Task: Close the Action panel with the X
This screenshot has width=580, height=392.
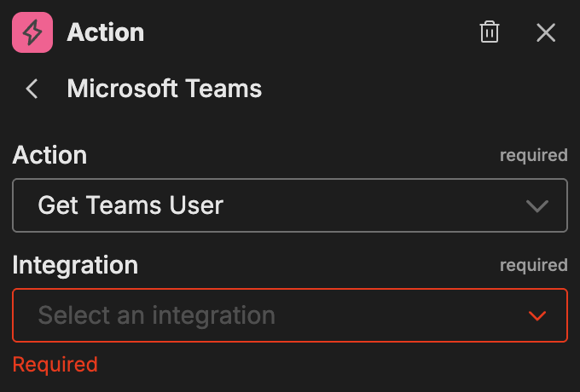Action: [546, 33]
